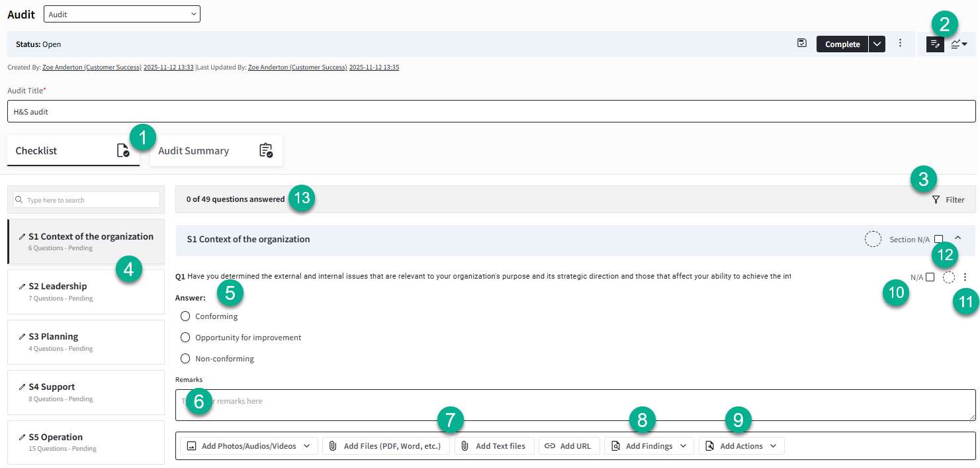Open Last Updated By Zoe Anderton link

(297, 68)
